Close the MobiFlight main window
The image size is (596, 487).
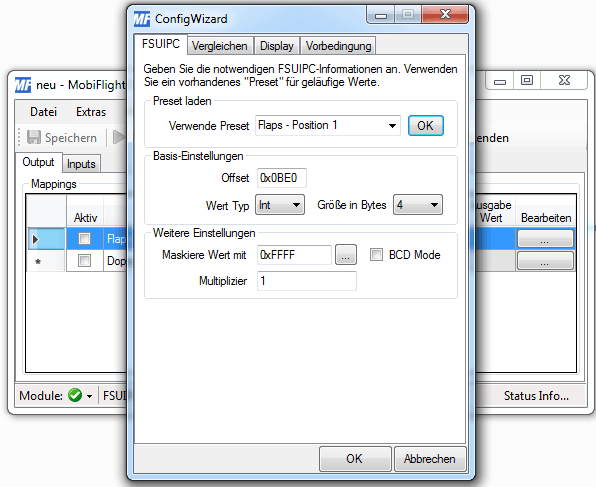[x=564, y=80]
